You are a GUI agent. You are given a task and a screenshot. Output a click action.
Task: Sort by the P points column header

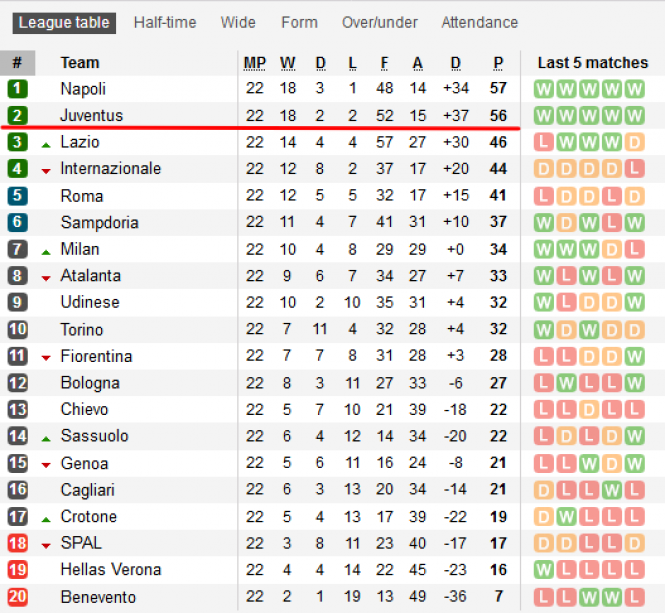click(498, 63)
